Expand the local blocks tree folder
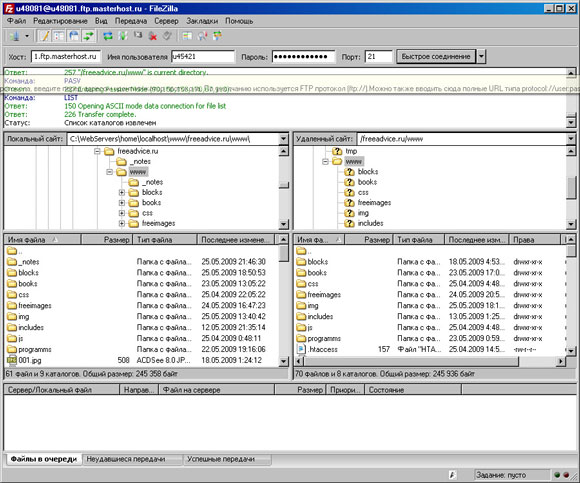580x483 pixels. (122, 192)
